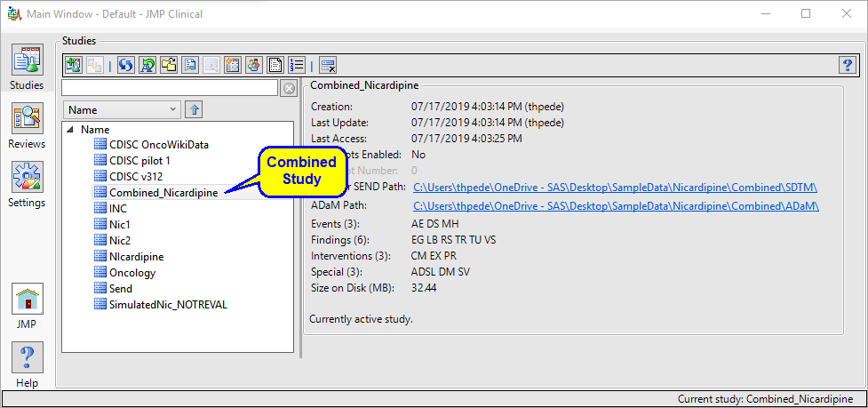This screenshot has width=868, height=408.
Task: Click the Last Update date value
Action: pos(488,123)
